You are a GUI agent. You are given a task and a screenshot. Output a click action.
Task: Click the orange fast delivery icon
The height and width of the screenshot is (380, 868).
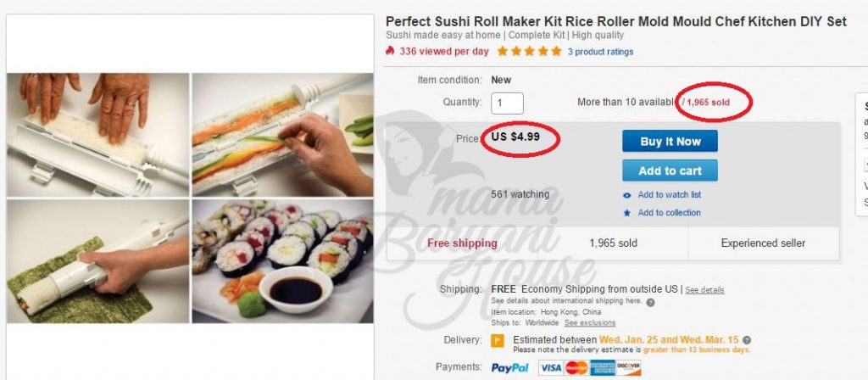[x=498, y=340]
